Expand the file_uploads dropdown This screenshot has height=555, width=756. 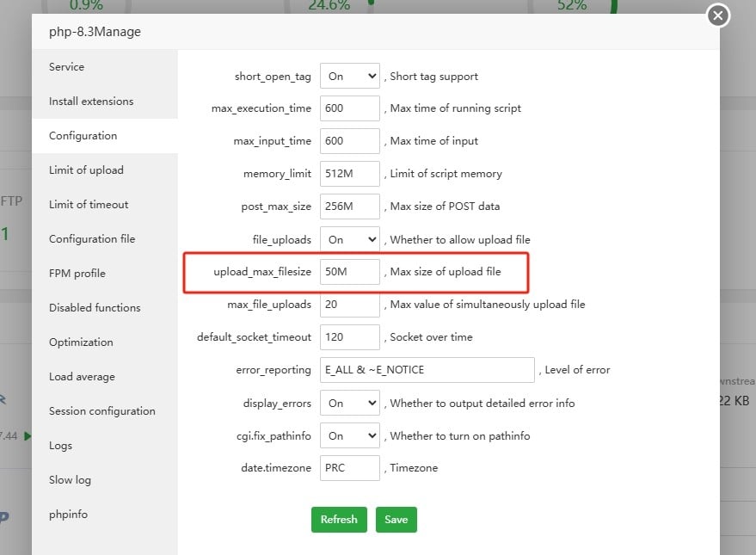(350, 239)
